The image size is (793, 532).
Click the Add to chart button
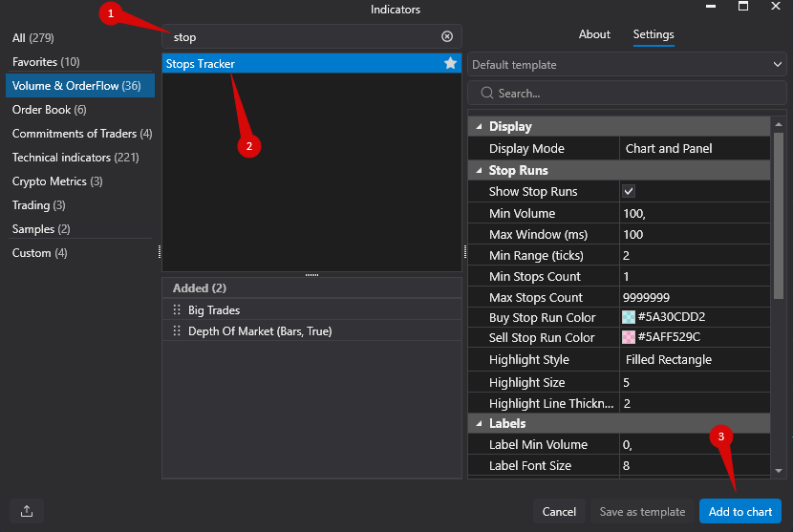coord(739,511)
